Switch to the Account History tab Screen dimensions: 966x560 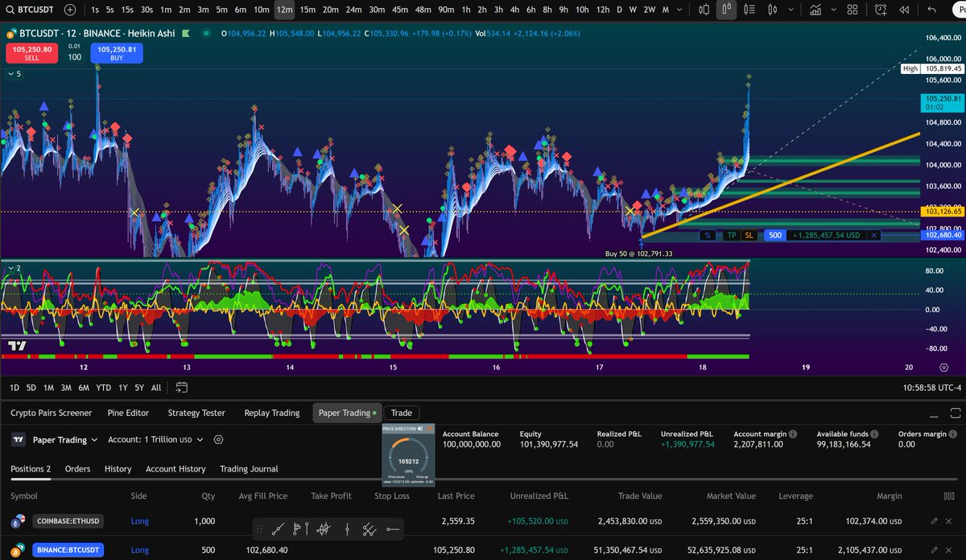click(x=175, y=468)
